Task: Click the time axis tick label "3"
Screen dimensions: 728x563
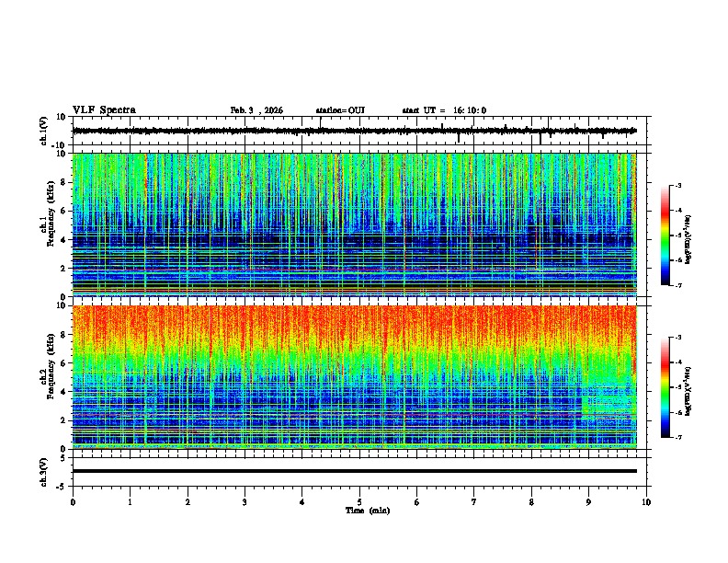Action: tap(245, 502)
